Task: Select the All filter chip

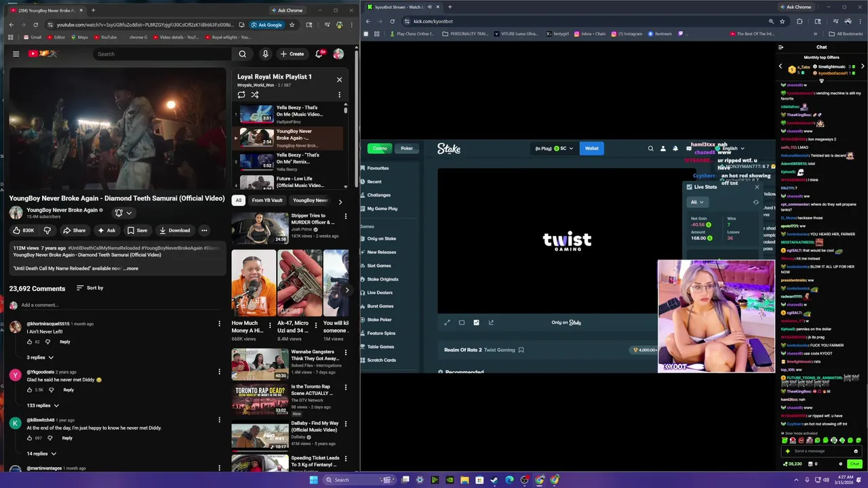Action: coord(238,201)
